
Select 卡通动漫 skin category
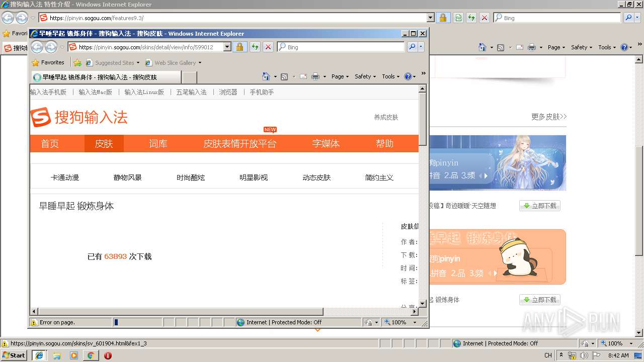click(x=65, y=177)
